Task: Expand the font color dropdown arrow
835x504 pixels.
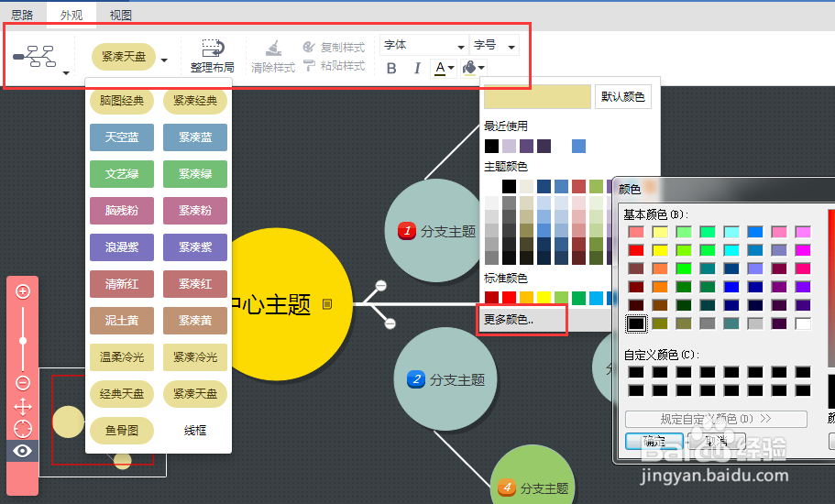Action: 451,68
